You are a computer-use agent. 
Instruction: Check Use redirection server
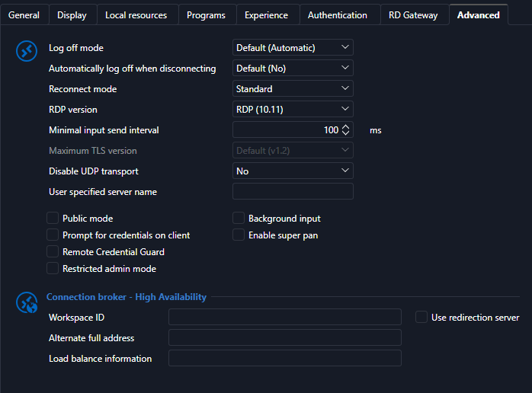421,317
